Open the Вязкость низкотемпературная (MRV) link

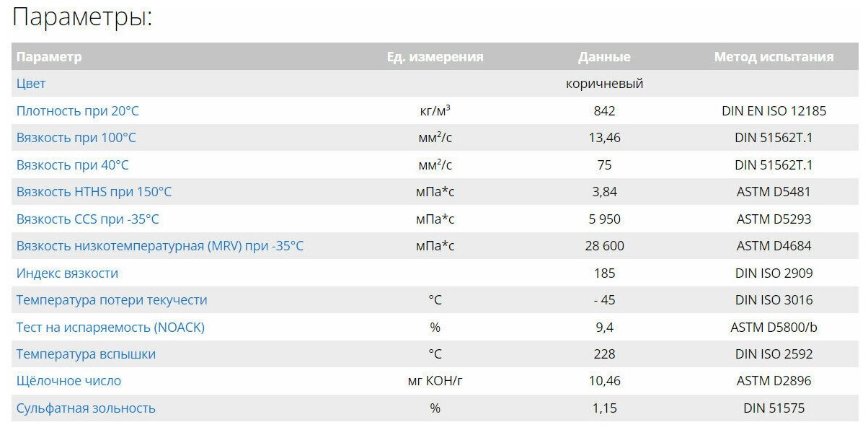159,246
